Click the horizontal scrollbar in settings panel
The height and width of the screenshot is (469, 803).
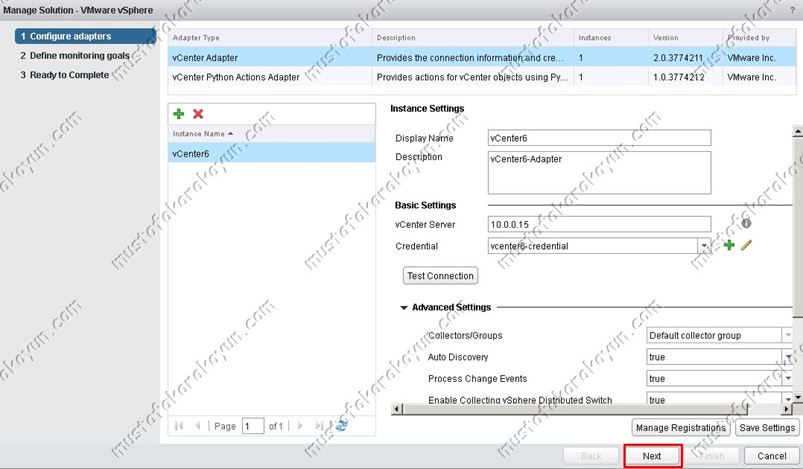click(x=575, y=409)
